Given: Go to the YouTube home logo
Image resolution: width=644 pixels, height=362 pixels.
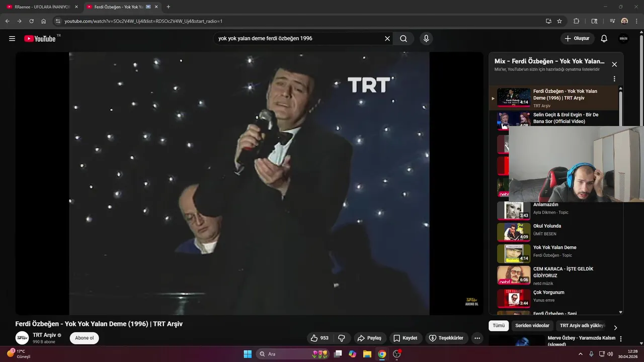Looking at the screenshot, I should coord(40,39).
